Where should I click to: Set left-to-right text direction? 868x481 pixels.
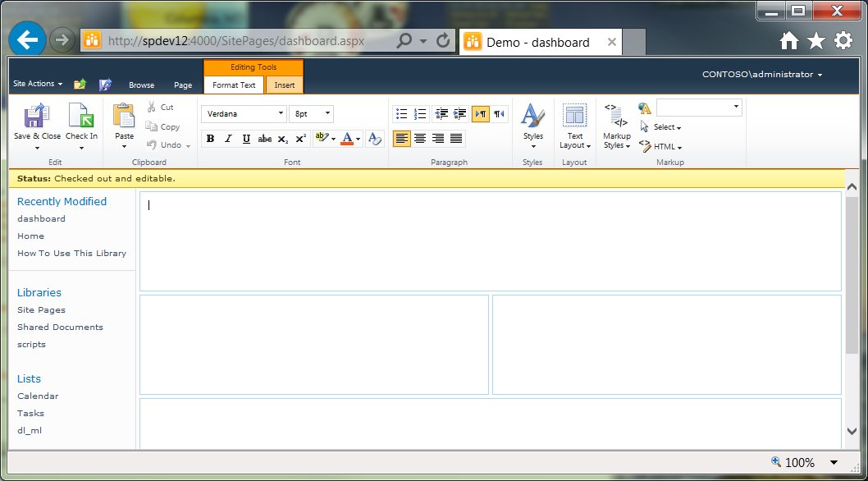[481, 114]
